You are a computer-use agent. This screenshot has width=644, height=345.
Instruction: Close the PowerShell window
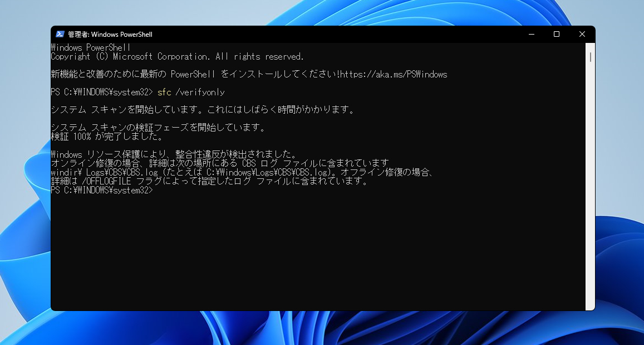click(582, 34)
